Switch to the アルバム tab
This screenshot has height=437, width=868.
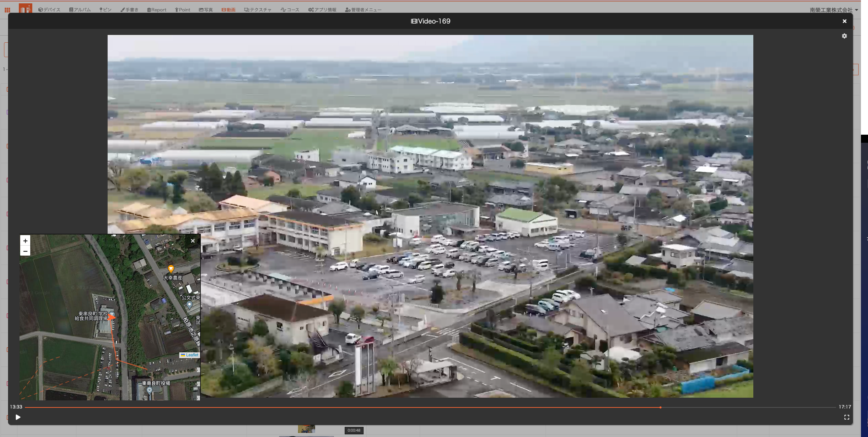(80, 10)
